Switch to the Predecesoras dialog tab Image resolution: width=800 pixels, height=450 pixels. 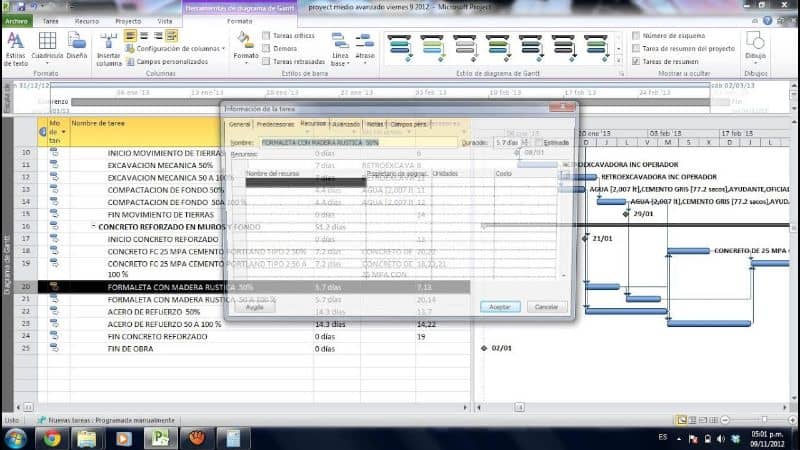pyautogui.click(x=275, y=124)
